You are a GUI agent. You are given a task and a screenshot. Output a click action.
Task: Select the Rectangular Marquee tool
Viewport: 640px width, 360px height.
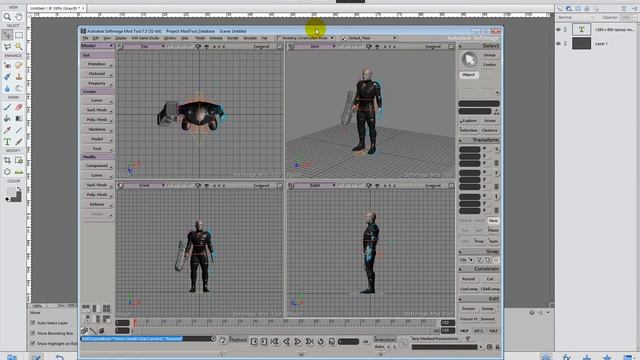[19, 35]
